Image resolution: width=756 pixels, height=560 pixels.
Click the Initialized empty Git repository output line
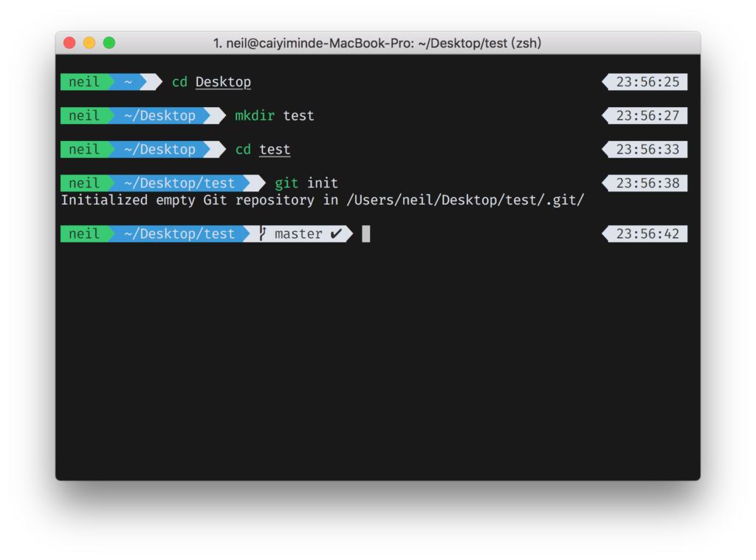(x=322, y=200)
